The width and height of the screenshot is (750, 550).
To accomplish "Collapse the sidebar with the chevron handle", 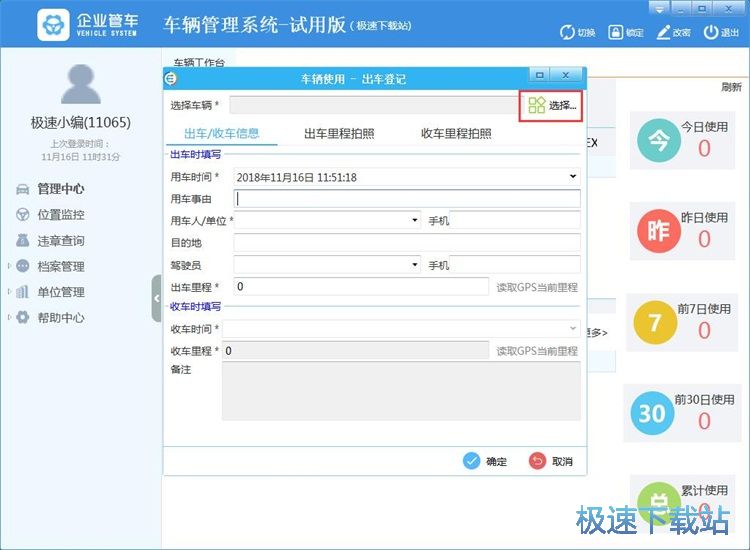I will 156,298.
